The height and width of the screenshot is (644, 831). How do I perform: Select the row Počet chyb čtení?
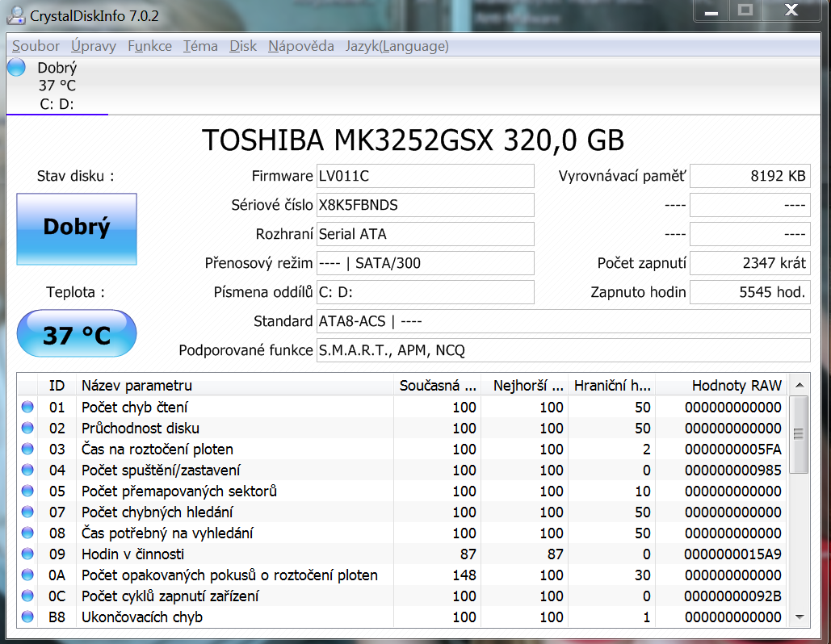coord(402,407)
